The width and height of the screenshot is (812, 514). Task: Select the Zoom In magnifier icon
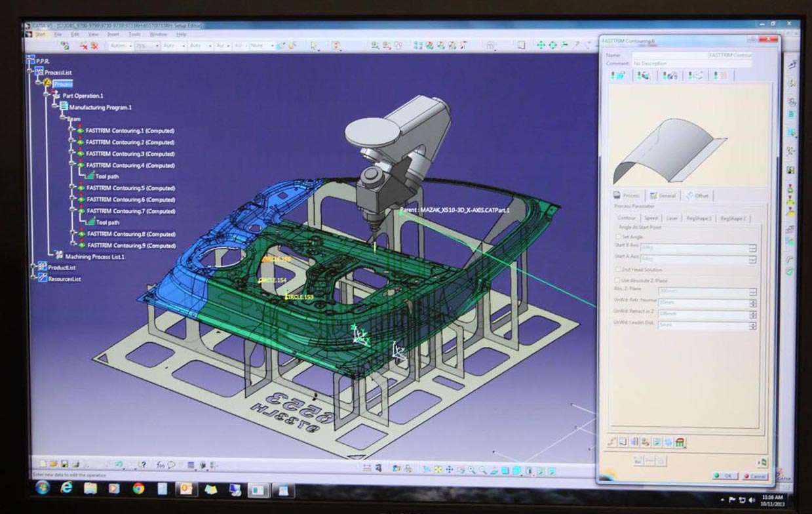pyautogui.click(x=472, y=469)
